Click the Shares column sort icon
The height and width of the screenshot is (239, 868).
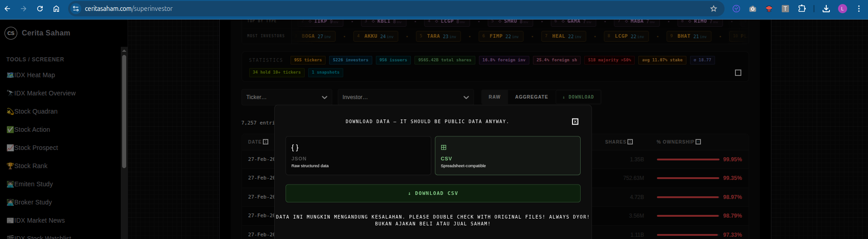click(x=630, y=142)
